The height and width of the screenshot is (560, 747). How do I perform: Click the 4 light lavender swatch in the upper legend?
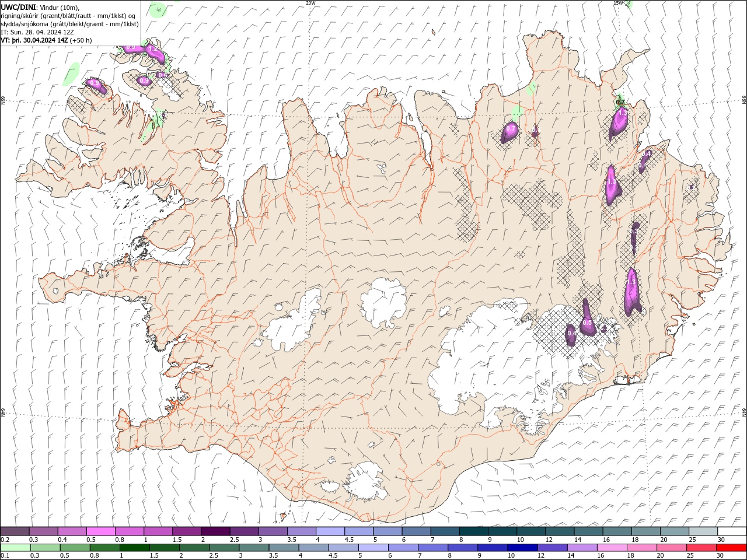pos(330,531)
